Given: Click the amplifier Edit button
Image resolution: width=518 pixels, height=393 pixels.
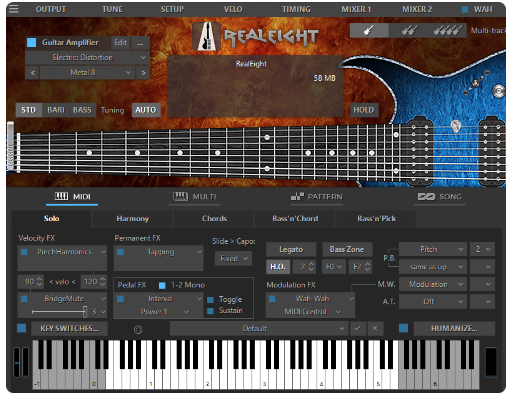Looking at the screenshot, I should tap(120, 43).
